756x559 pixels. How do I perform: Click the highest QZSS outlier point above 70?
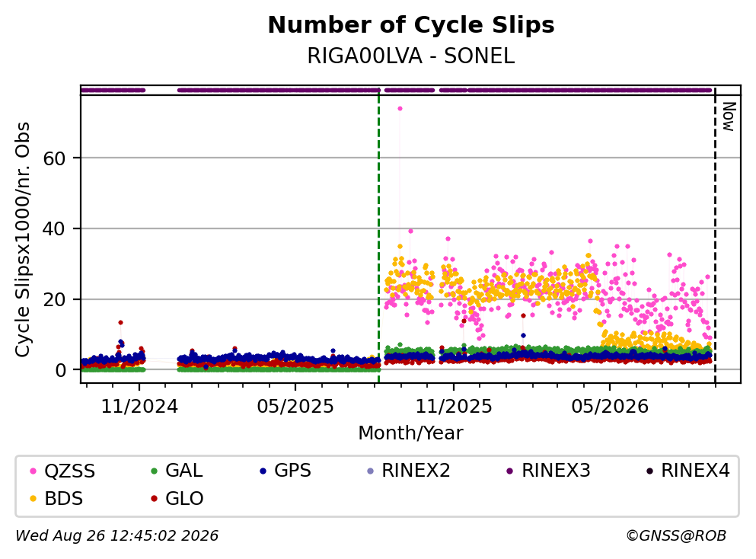400,108
